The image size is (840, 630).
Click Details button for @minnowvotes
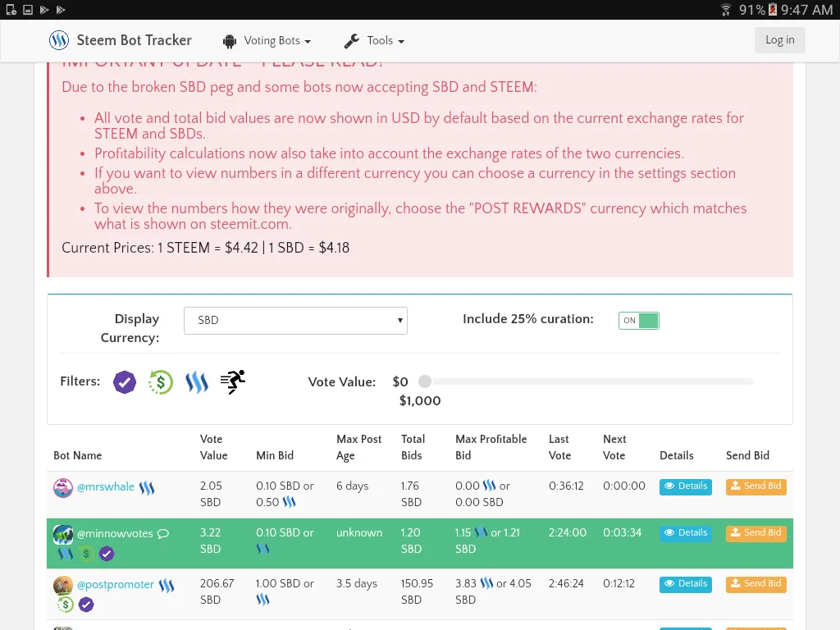(x=685, y=533)
